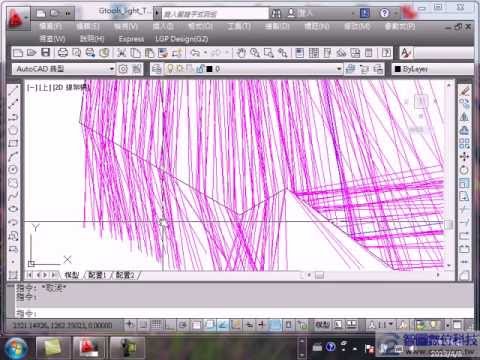Select the Arc draw tool
The image size is (480, 360).
coord(13,156)
